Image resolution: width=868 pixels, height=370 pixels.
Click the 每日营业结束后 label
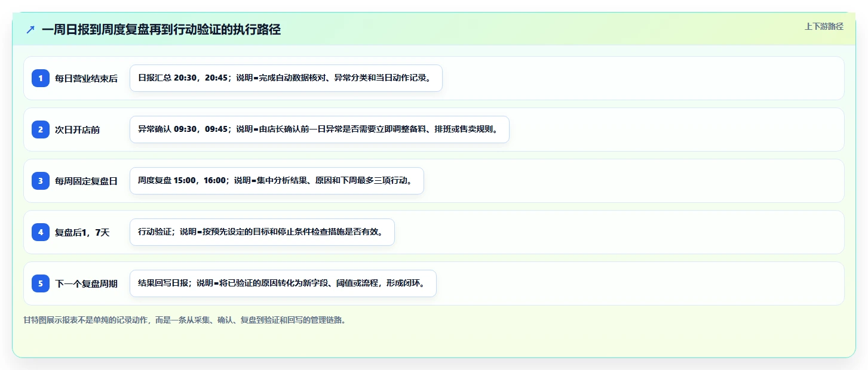(86, 78)
